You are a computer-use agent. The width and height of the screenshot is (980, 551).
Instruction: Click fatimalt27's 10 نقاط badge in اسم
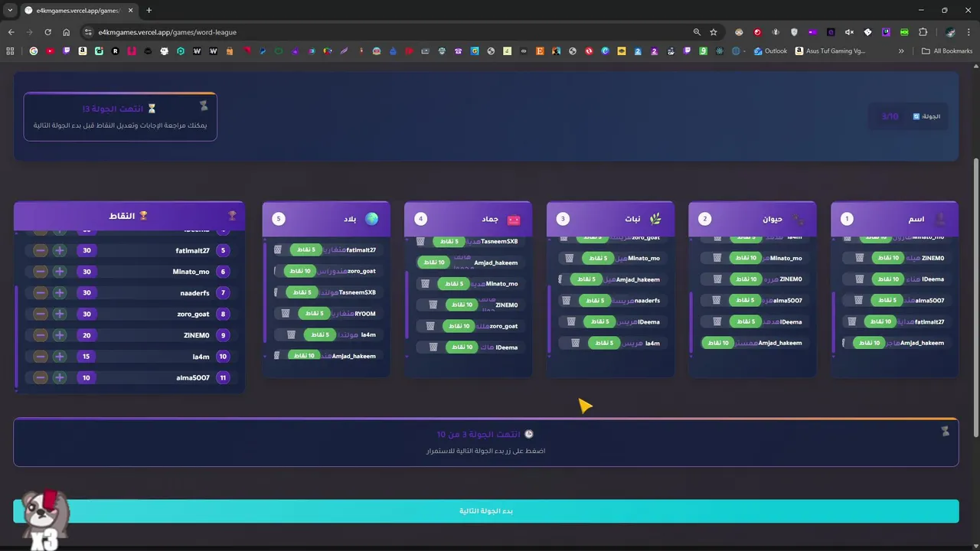[880, 321]
